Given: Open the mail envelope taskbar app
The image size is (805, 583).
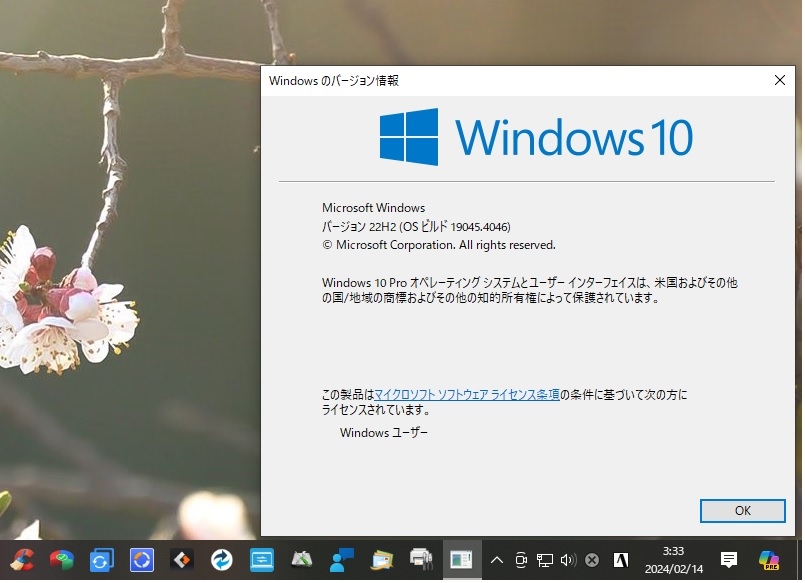Looking at the screenshot, I should tap(382, 561).
